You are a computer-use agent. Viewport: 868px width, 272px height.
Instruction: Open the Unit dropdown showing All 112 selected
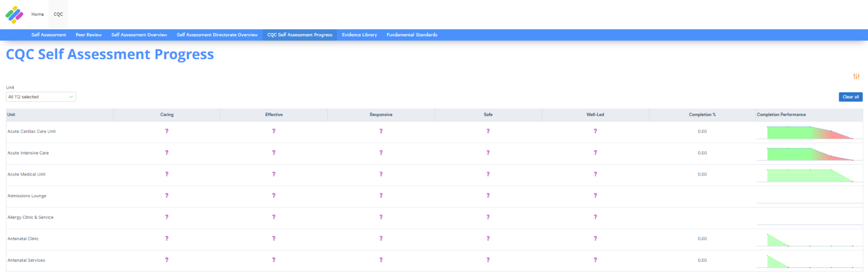click(41, 97)
